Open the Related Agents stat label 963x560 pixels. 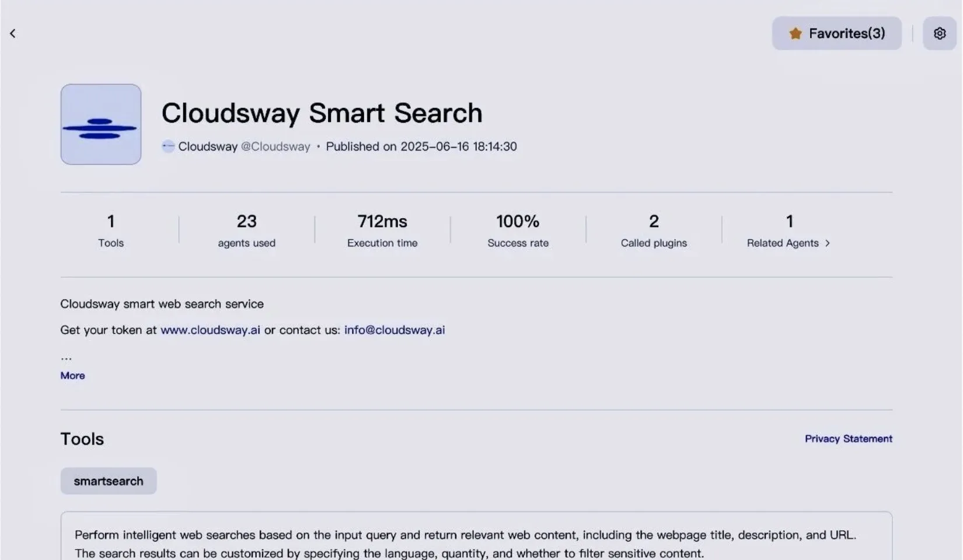tap(782, 243)
